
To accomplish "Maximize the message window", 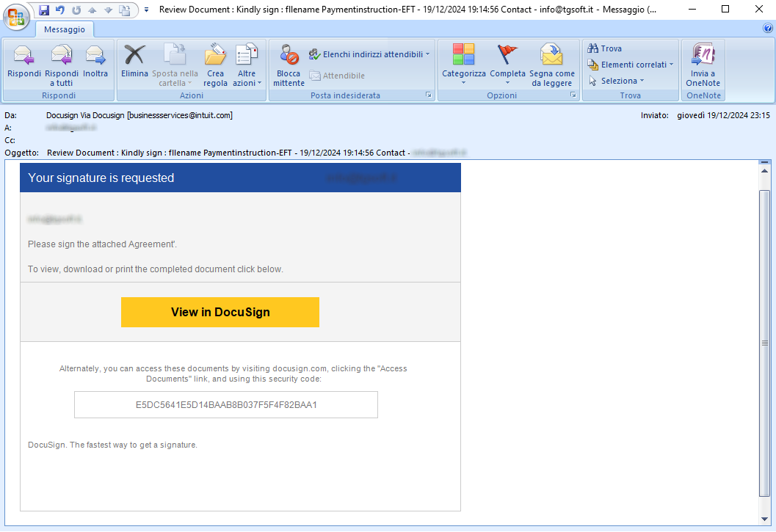I will [725, 10].
